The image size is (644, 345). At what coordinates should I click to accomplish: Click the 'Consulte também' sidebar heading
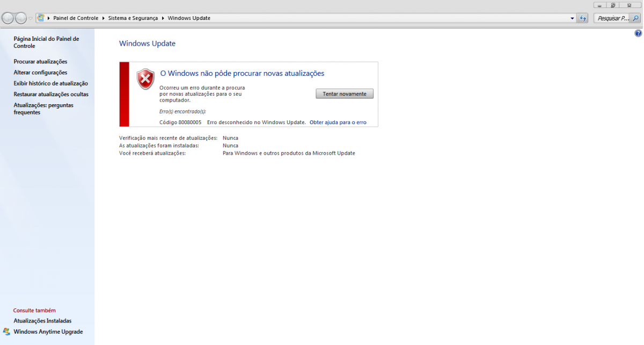tap(34, 310)
